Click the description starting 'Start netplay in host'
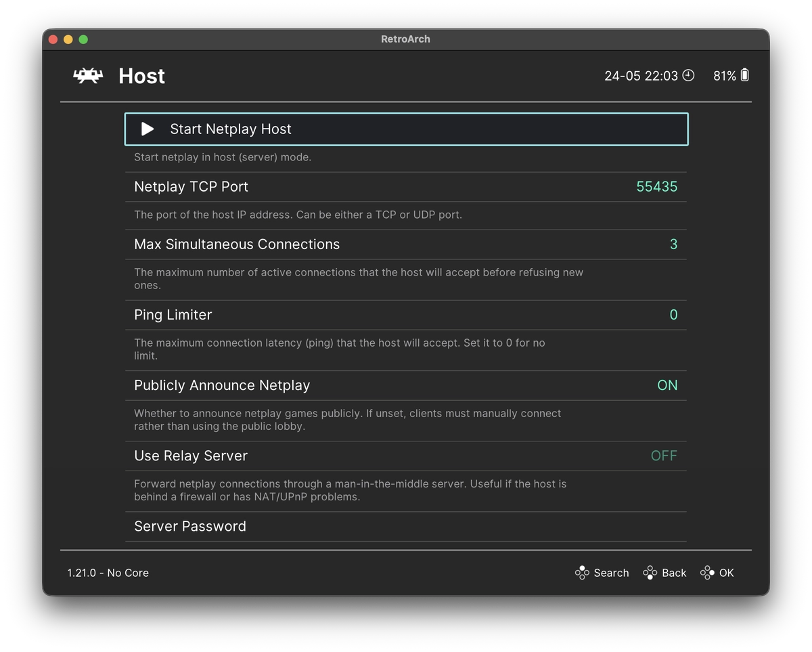Image resolution: width=812 pixels, height=652 pixels. coord(223,157)
